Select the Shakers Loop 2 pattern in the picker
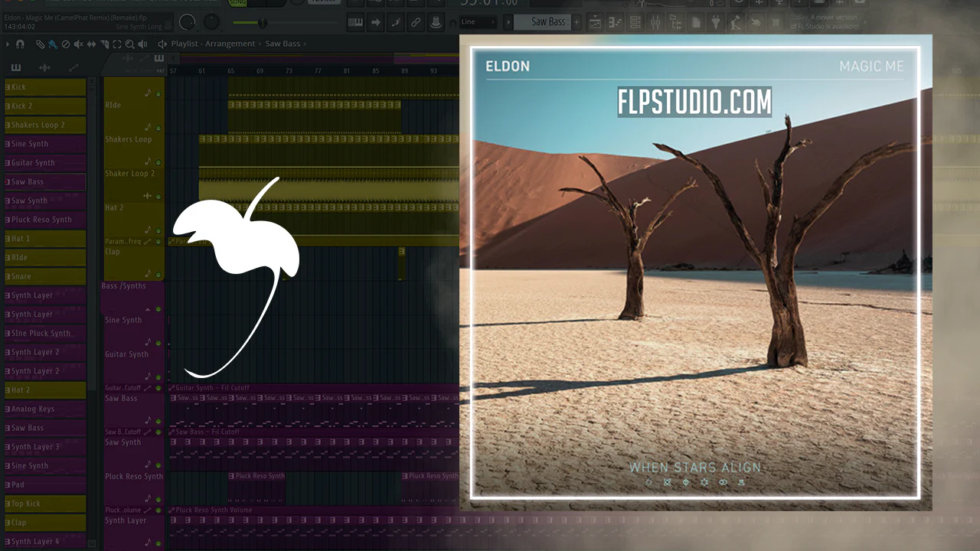This screenshot has height=551, width=980. (x=45, y=125)
